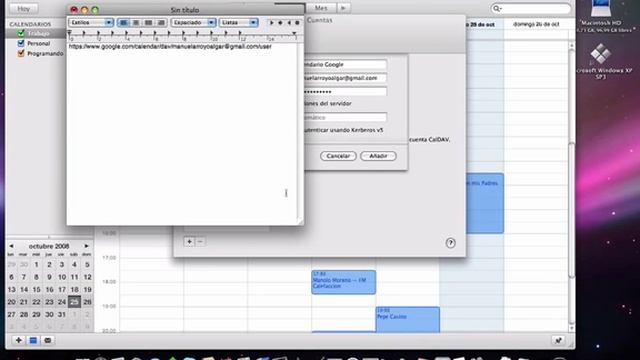Screen dimensions: 640x360
Task: Open the Listas dropdown in TextEdit
Action: pos(239,22)
